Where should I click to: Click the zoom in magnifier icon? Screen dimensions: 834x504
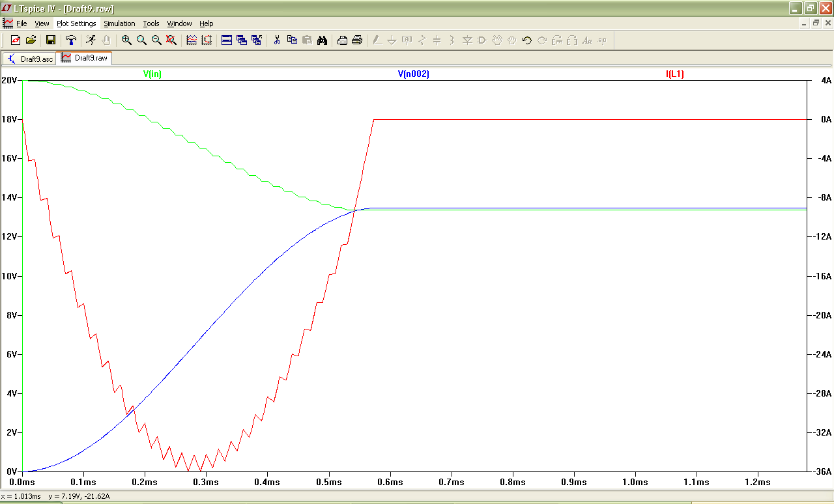(126, 40)
